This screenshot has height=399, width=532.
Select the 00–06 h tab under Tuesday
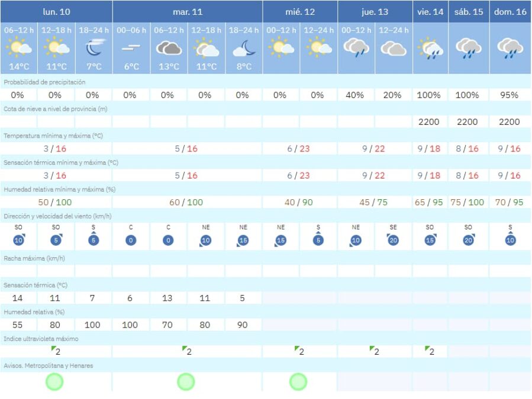click(130, 26)
